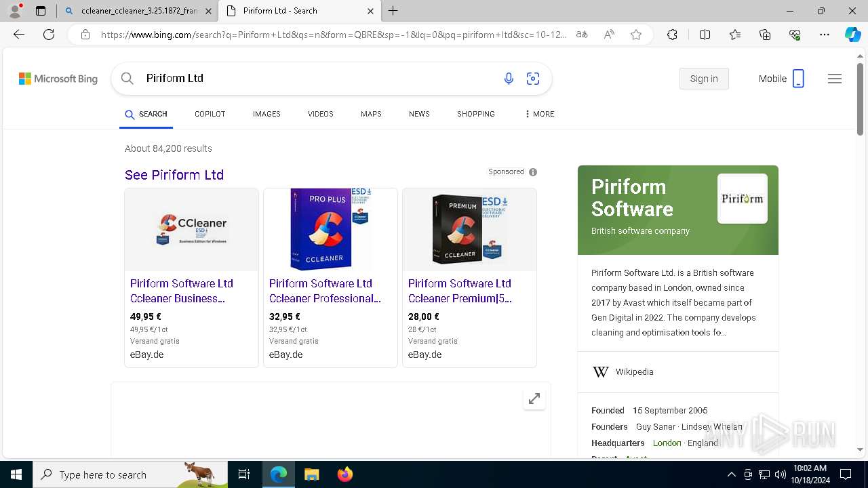Open the notifications action center
This screenshot has height=488, width=868.
click(x=846, y=474)
